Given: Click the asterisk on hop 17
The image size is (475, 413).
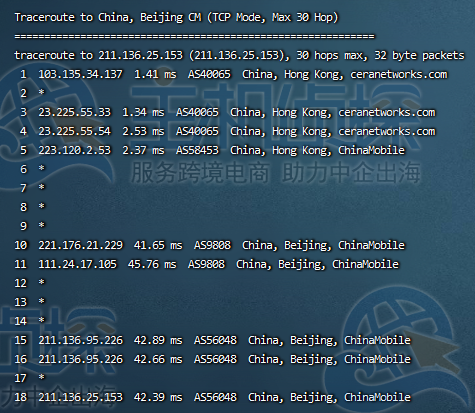Looking at the screenshot, I should click(41, 377).
